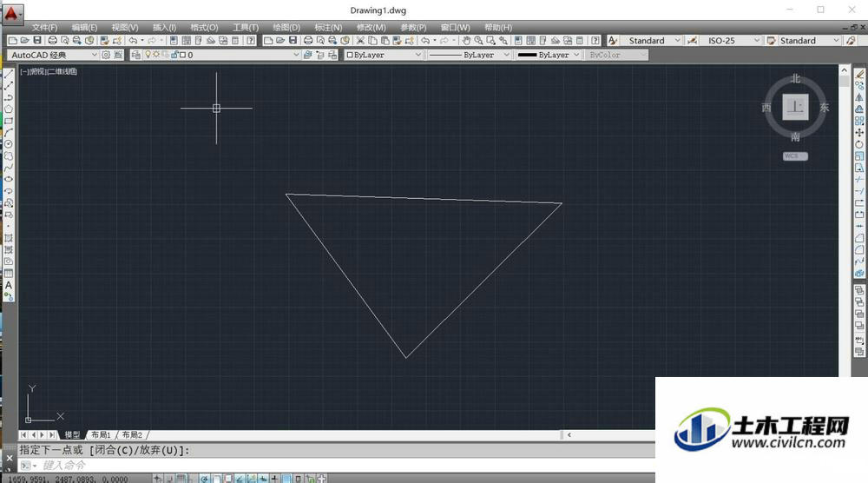
Task: Select the Fillet modify tool
Action: [x=859, y=249]
